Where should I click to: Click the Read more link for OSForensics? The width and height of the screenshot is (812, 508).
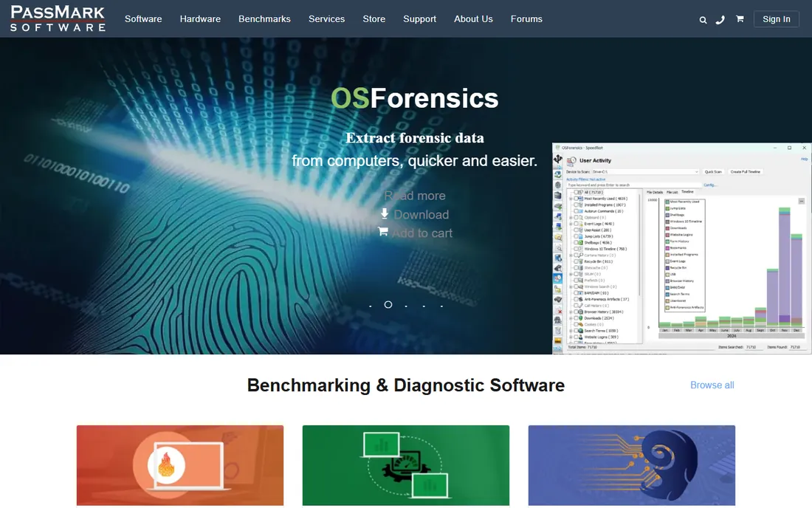(x=415, y=196)
